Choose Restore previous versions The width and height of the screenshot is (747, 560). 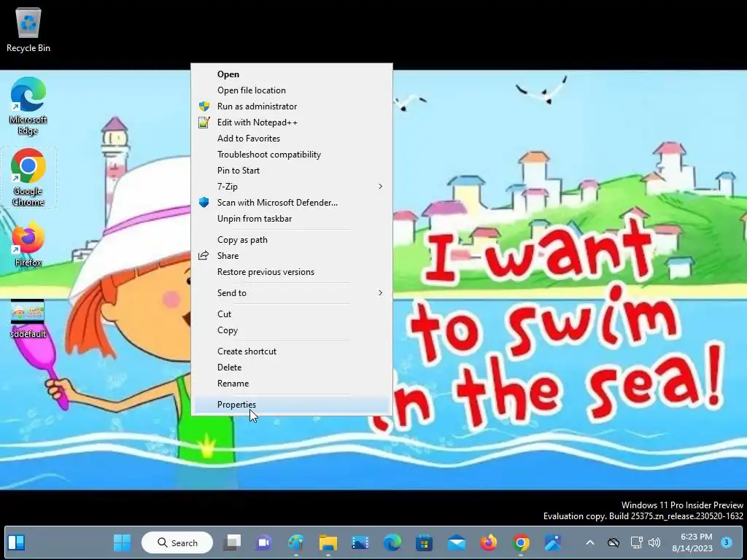click(292, 272)
